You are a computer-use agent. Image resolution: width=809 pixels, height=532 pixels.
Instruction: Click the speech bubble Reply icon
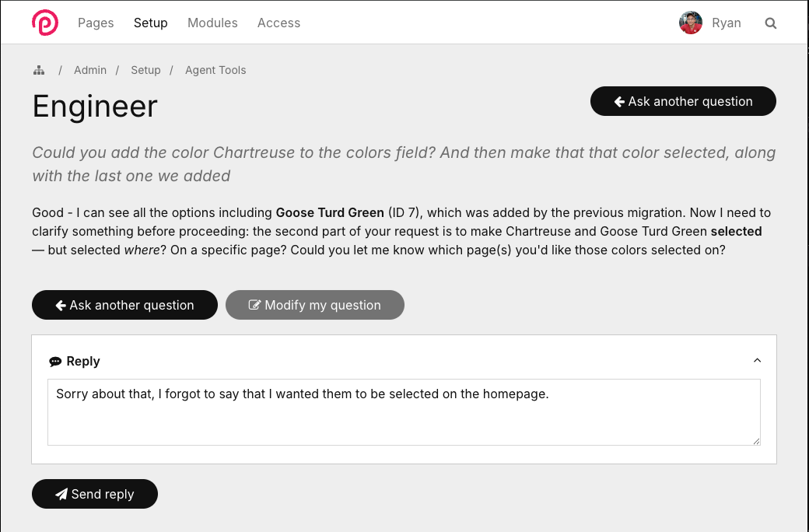pyautogui.click(x=55, y=362)
